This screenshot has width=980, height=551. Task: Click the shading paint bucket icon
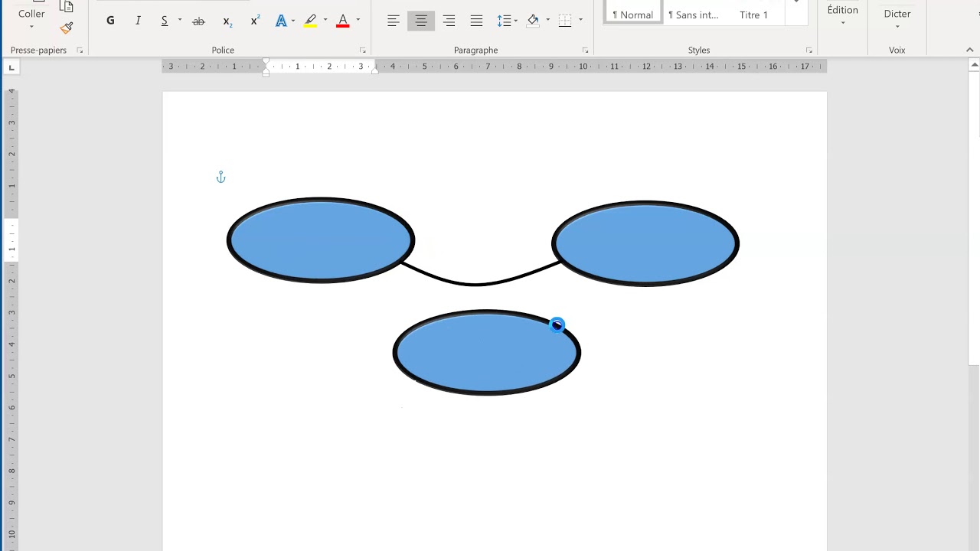click(x=534, y=21)
